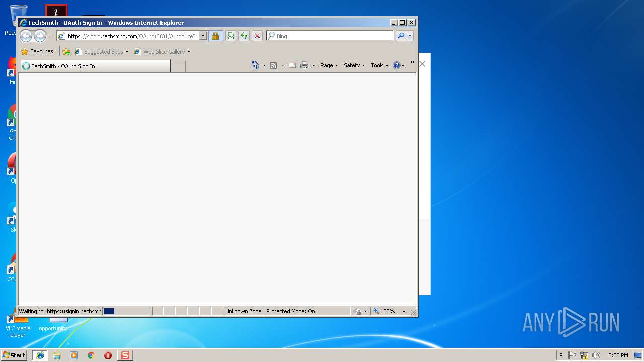Open the Favorites panel
644x362 pixels.
pyautogui.click(x=37, y=51)
